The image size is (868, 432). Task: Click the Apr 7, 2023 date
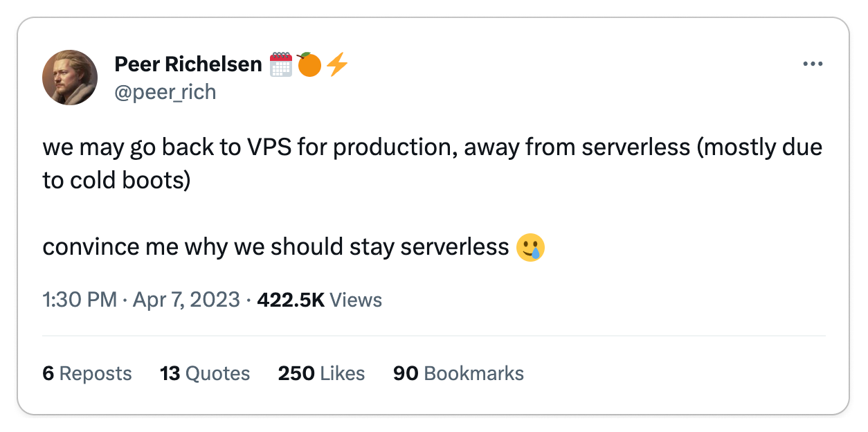(185, 300)
